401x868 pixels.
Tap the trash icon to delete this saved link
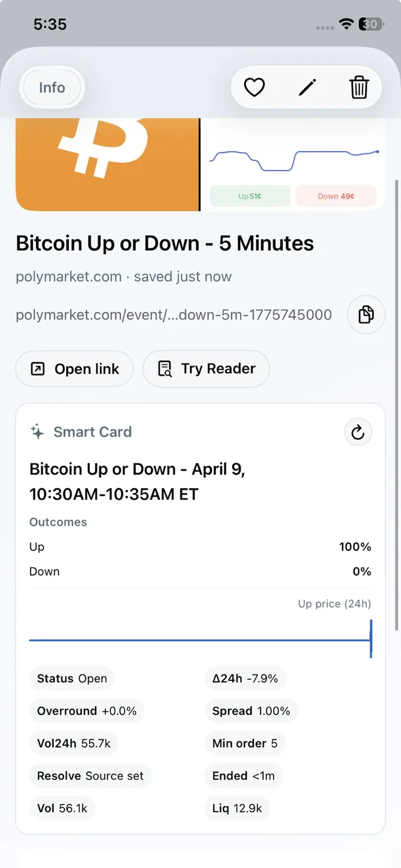tap(359, 87)
